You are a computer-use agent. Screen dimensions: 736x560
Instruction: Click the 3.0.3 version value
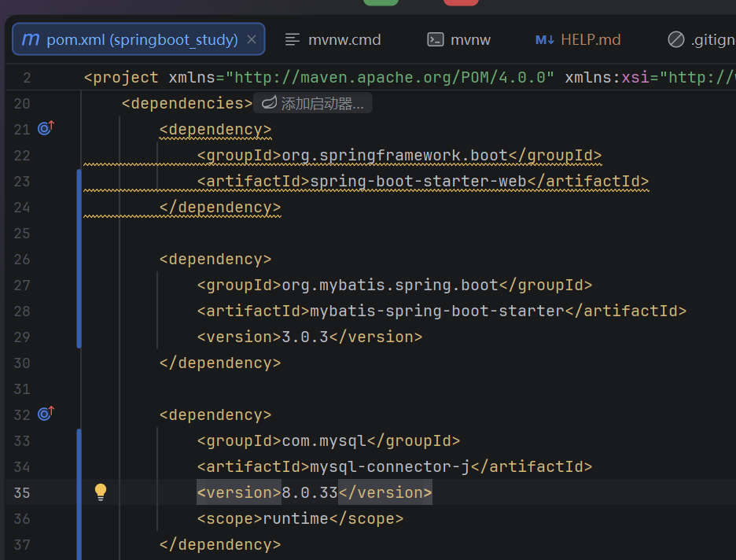click(305, 337)
